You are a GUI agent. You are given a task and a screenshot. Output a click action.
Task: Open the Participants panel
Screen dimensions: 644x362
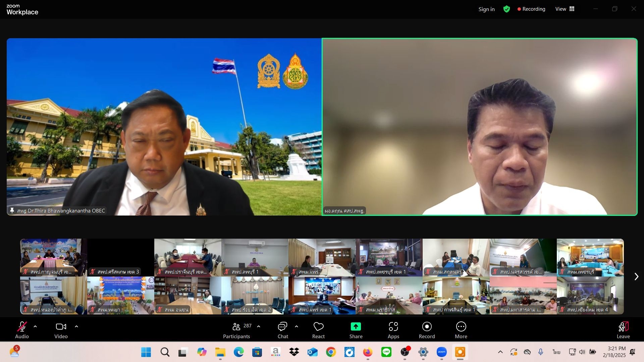coord(236,330)
